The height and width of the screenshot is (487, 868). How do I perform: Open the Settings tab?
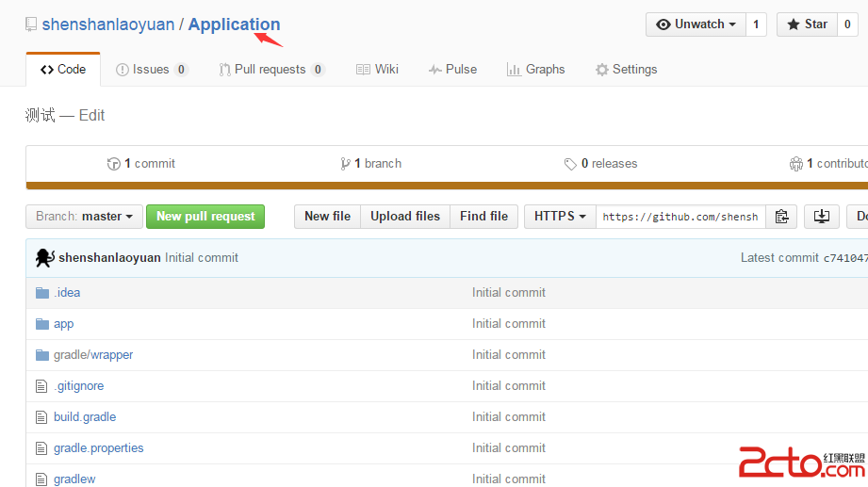[626, 69]
